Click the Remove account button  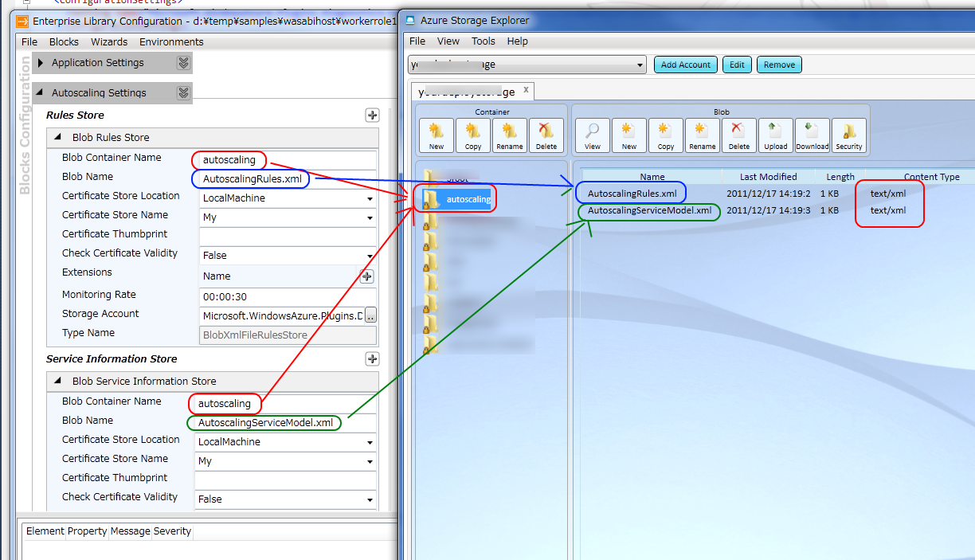click(x=778, y=65)
